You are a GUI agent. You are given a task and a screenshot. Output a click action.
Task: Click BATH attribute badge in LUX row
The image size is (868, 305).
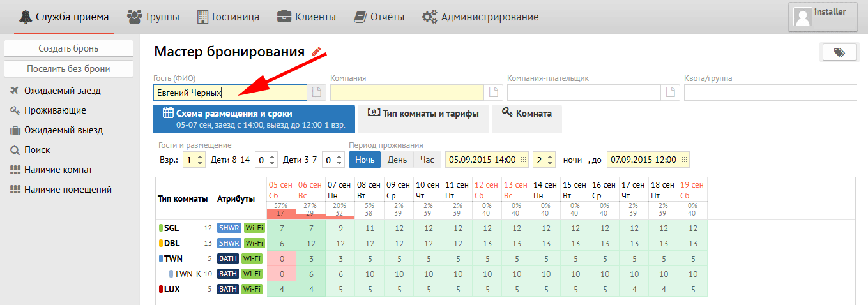229,289
